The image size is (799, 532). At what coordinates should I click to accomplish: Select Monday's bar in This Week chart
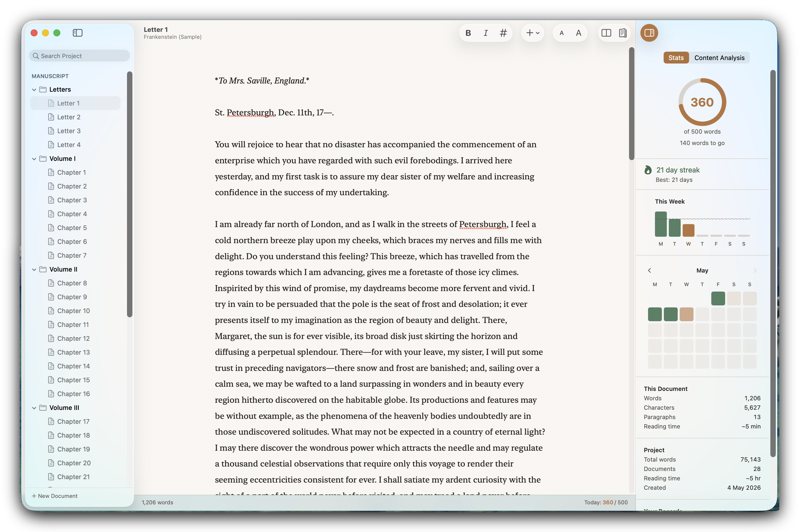(661, 224)
